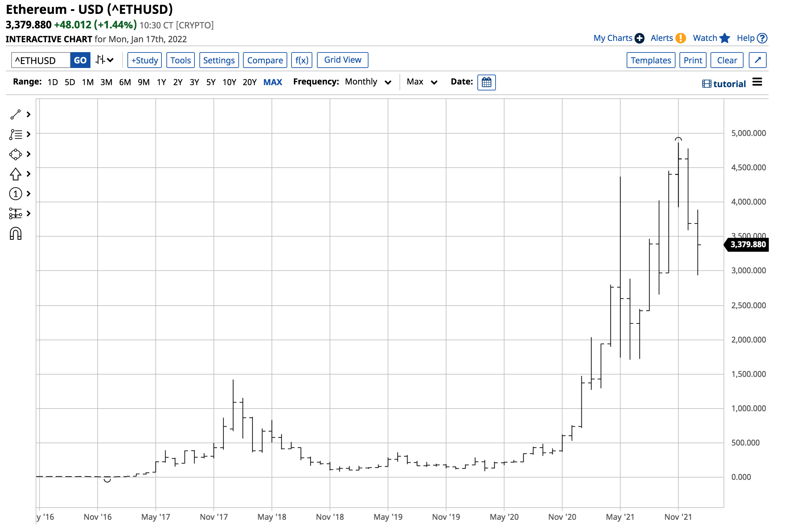Toggle the magnet snap mode icon
This screenshot has height=532, width=797.
pos(16,234)
